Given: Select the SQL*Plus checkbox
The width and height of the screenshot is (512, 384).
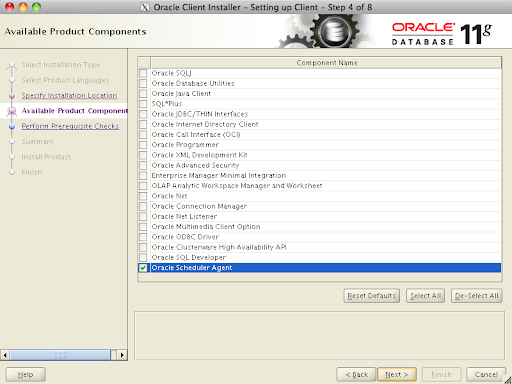Looking at the screenshot, I should 143,104.
